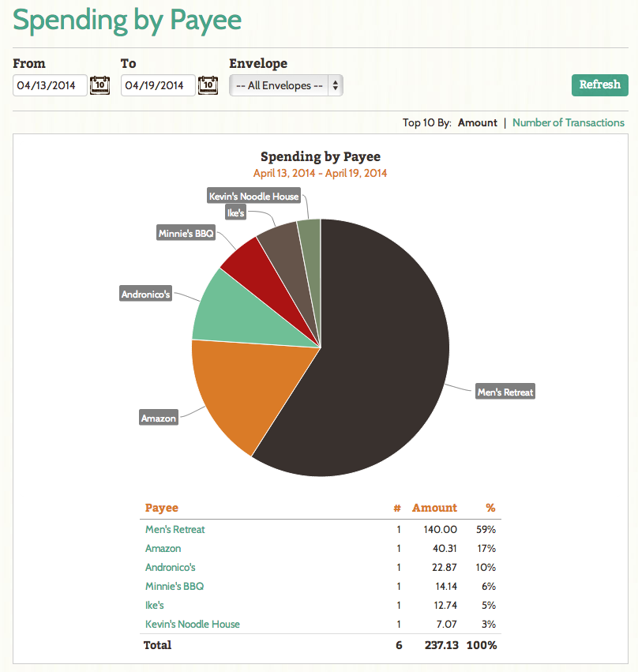The width and height of the screenshot is (638, 672).
Task: Expand the All Envelopes dropdown
Action: coord(286,85)
